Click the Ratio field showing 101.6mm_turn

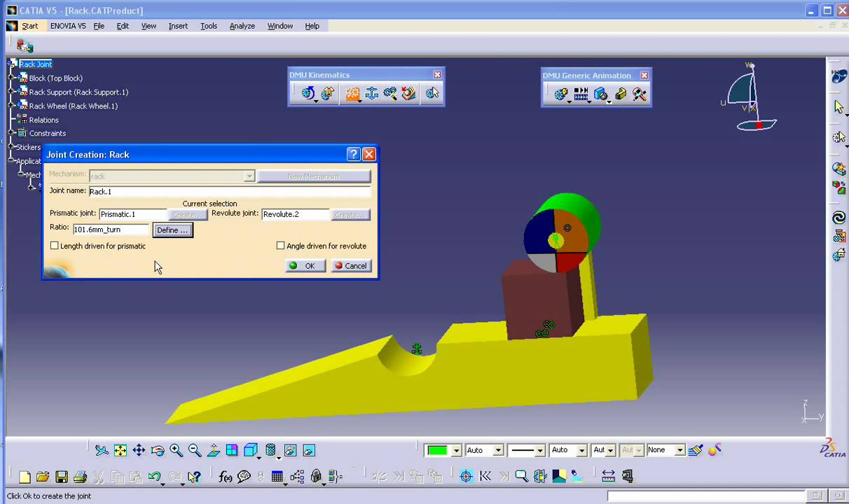point(111,229)
